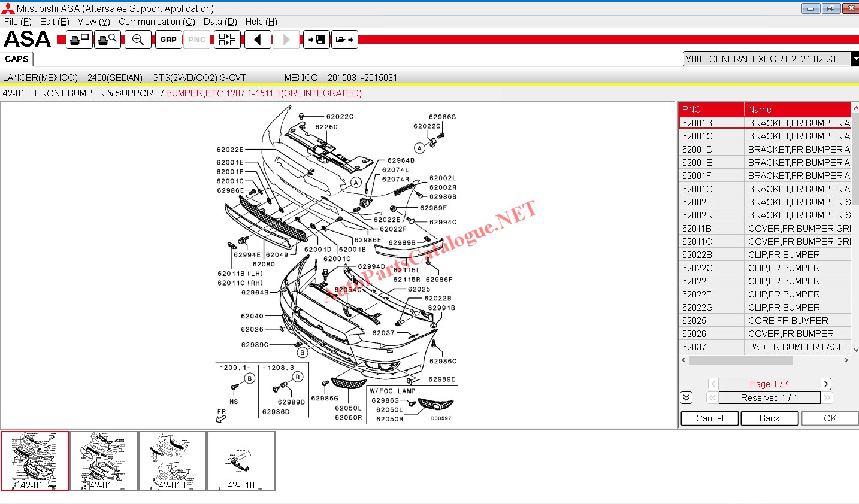Select the third 42-010 illustration thumbnail
The width and height of the screenshot is (859, 504).
tap(173, 461)
